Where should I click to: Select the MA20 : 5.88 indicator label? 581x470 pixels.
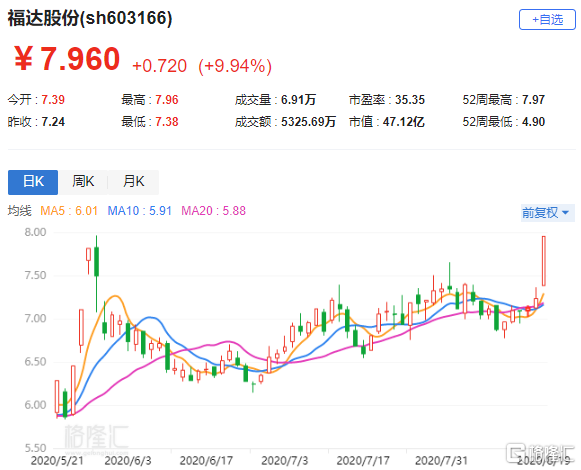[213, 211]
